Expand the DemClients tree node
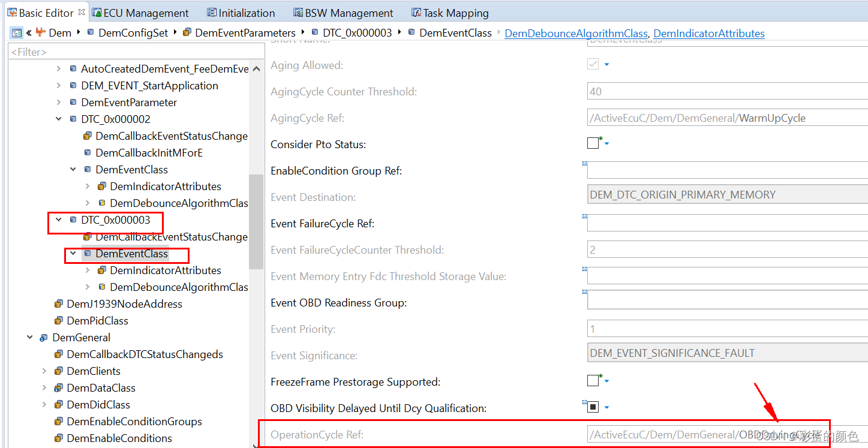Screen dimensions: 868x448 click(44, 371)
